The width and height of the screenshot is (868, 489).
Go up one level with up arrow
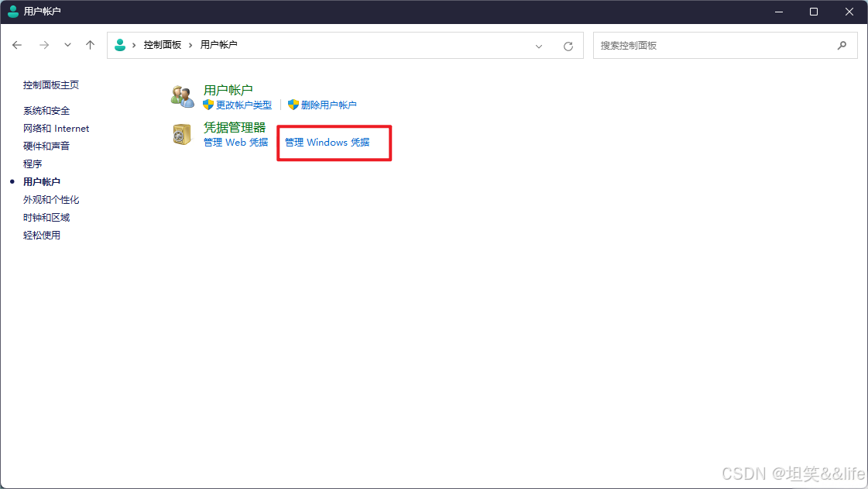pyautogui.click(x=91, y=45)
